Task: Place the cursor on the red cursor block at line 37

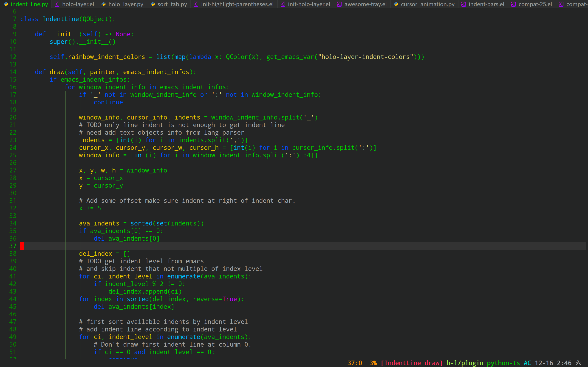Action: [22, 246]
